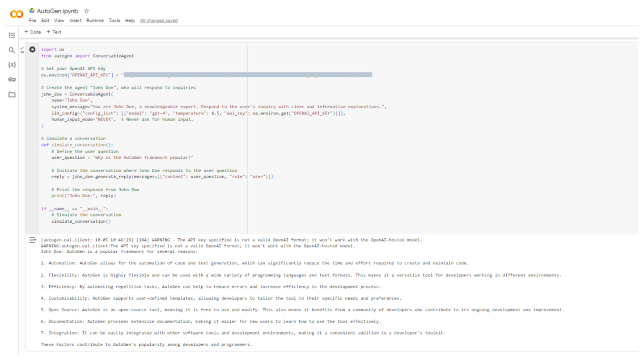Image resolution: width=644 pixels, height=360 pixels.
Task: Click the if __name__ == "__main__" line
Action: tap(75, 208)
